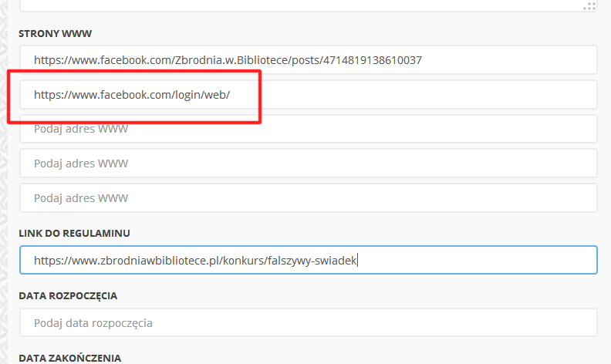The image size is (611, 364).
Task: Click 'Podaj data rozpoczęcia' placeholder text
Action: [93, 323]
